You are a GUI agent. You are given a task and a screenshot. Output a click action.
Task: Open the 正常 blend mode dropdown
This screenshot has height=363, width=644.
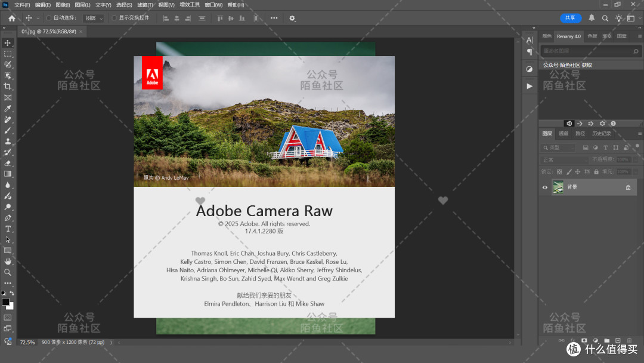click(565, 159)
